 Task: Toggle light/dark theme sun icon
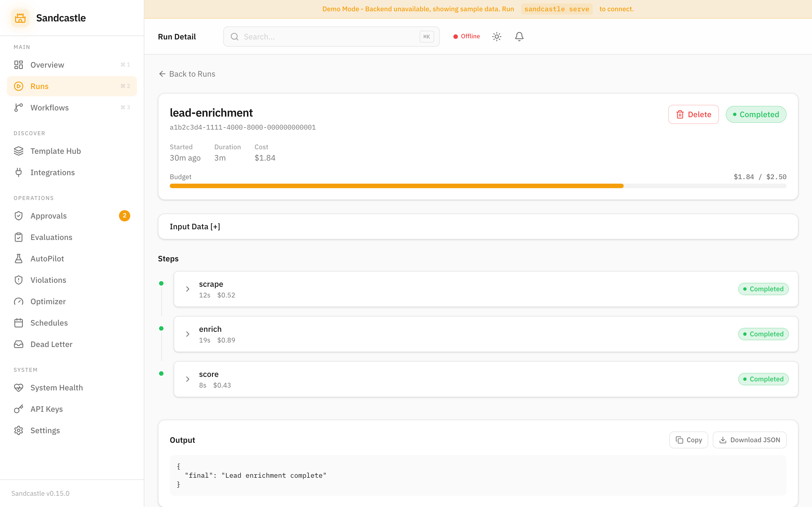[497, 37]
